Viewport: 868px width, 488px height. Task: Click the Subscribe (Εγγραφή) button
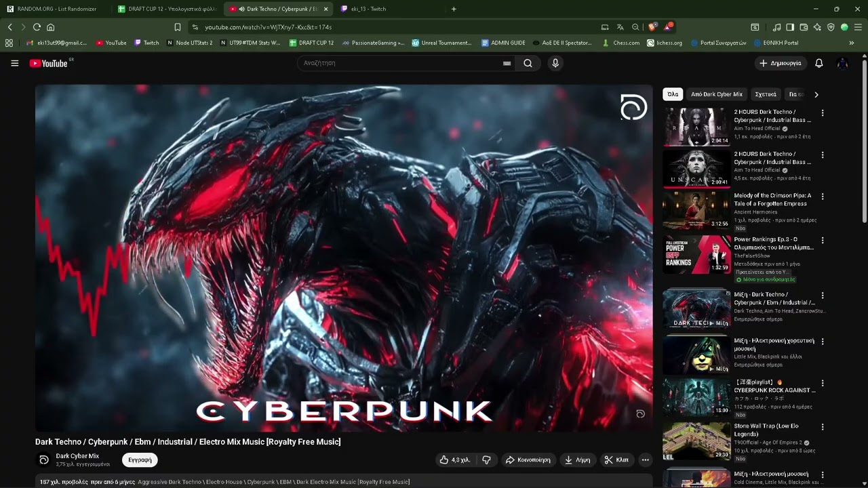(x=140, y=460)
